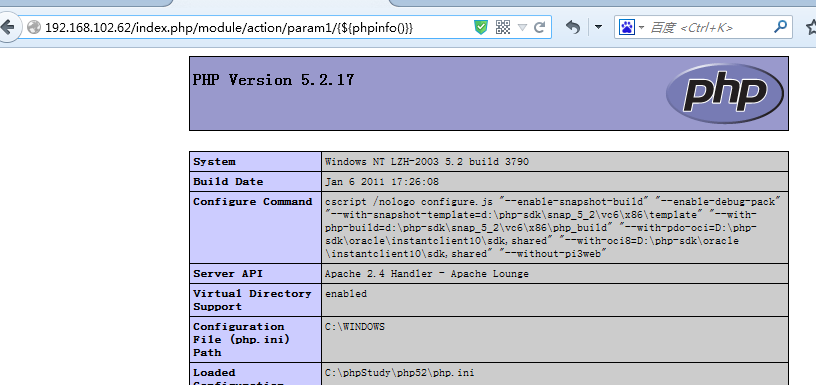Screen dimensions: 816x385
Task: Click the URL address bar text
Action: [229, 28]
